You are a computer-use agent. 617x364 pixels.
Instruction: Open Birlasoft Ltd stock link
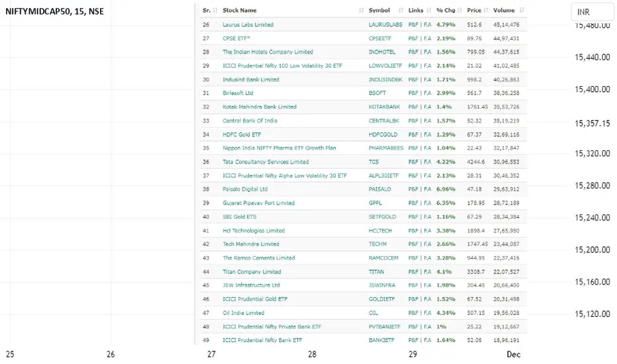[x=238, y=93]
